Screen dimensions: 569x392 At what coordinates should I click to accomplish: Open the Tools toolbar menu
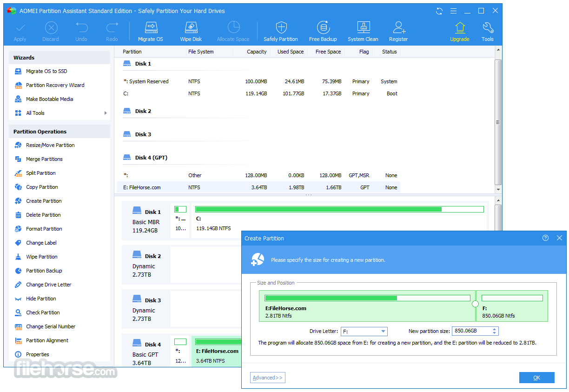(x=488, y=32)
